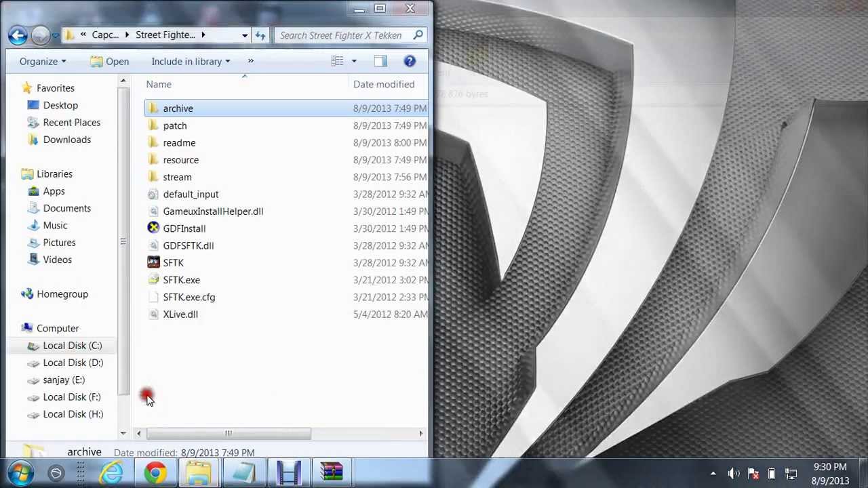Open address bar history dropdown
Screen dimensions: 868x488
245,35
